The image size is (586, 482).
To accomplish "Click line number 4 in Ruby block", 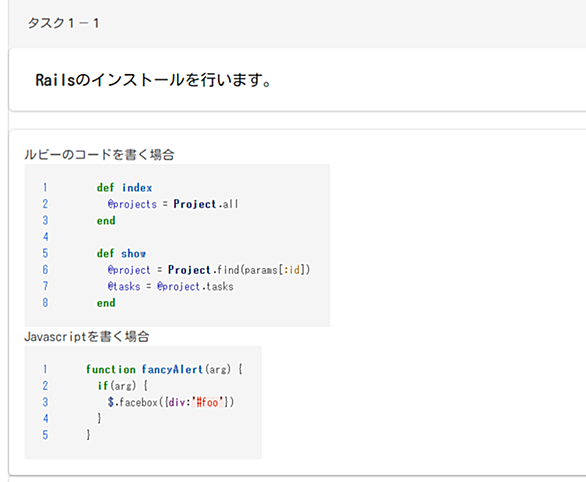I will point(45,237).
